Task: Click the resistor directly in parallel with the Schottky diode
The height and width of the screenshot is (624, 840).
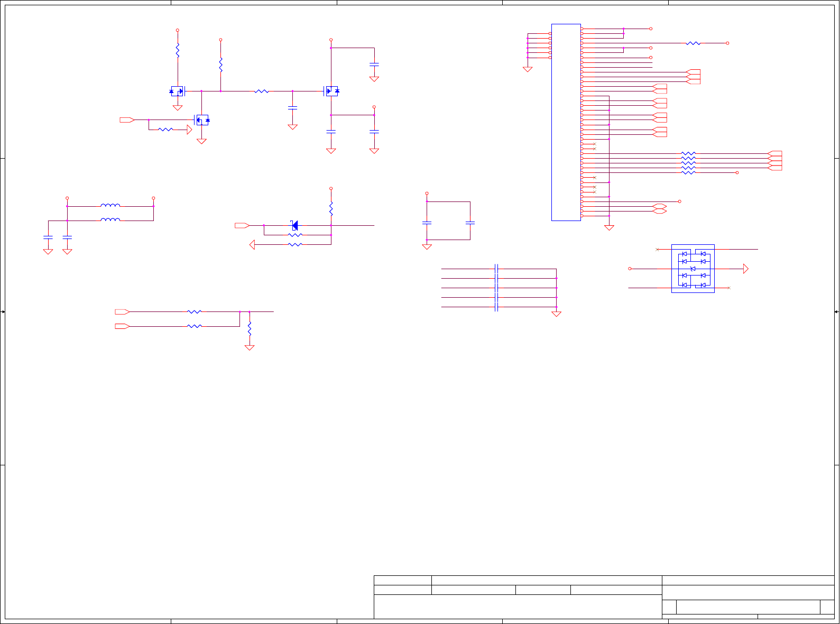Action: 295,235
